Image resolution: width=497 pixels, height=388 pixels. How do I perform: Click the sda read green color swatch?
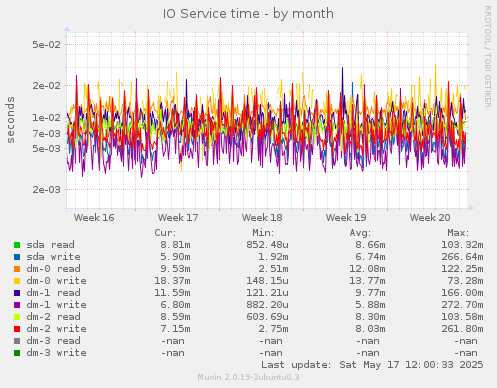pos(17,245)
